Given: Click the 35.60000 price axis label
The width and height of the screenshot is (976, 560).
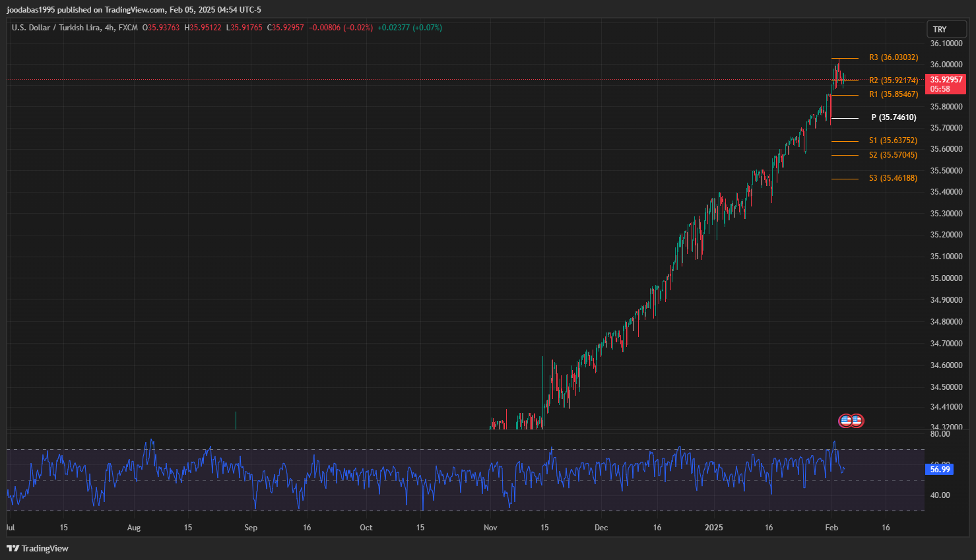Looking at the screenshot, I should [x=946, y=149].
